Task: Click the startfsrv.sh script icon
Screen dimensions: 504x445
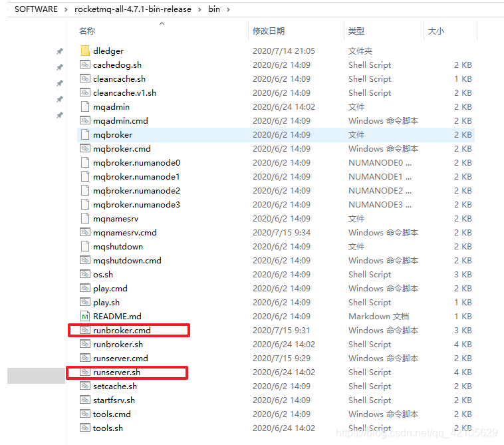Action: click(x=85, y=400)
